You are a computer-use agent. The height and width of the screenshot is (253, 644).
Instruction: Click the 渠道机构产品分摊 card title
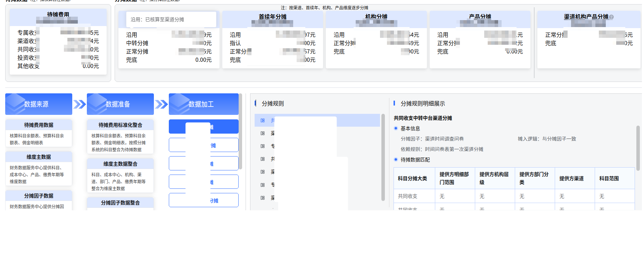pyautogui.click(x=586, y=17)
